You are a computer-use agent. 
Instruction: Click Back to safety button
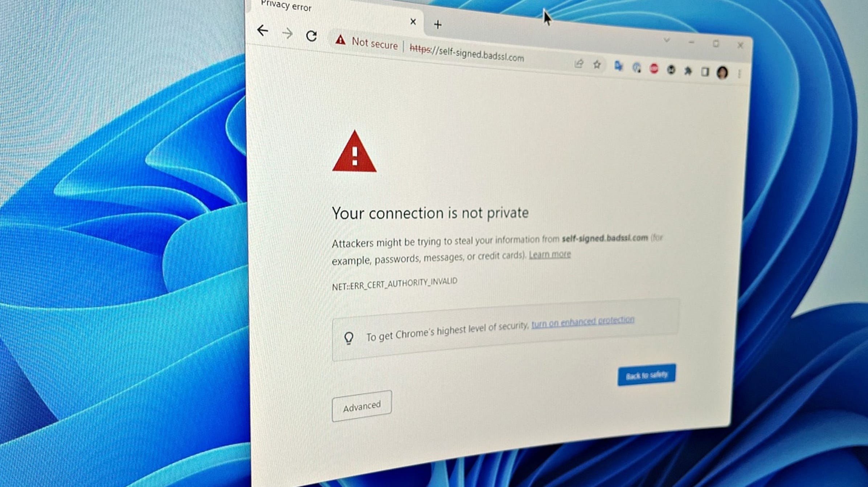[x=646, y=374]
